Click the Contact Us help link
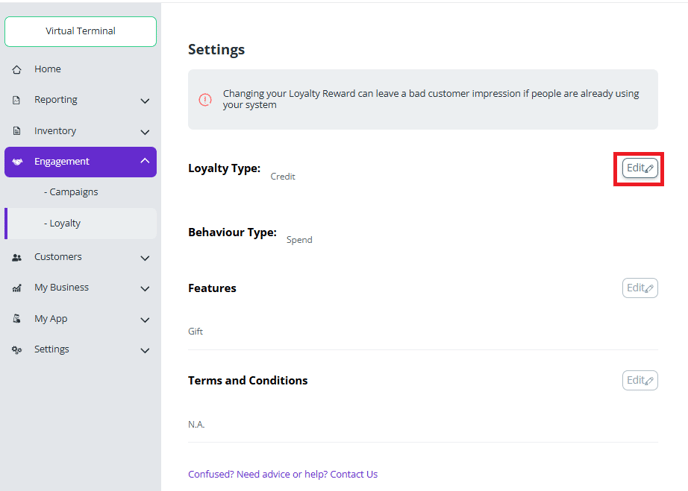Viewport: 688px width, 491px height. pyautogui.click(x=354, y=474)
